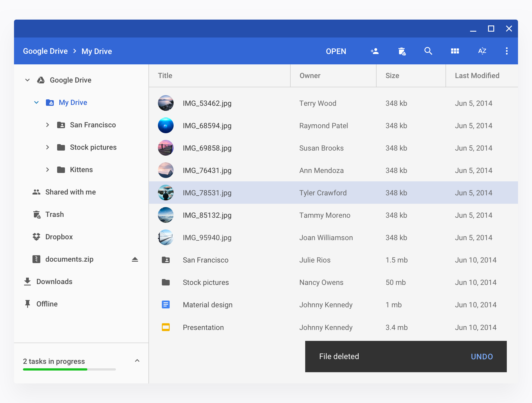
Task: Click UNDO in the File deleted snackbar
Action: tap(482, 357)
